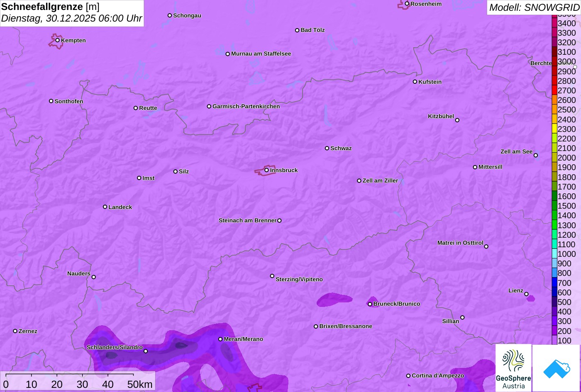
Task: Click the GeoSphere Austria logo
Action: (x=513, y=368)
